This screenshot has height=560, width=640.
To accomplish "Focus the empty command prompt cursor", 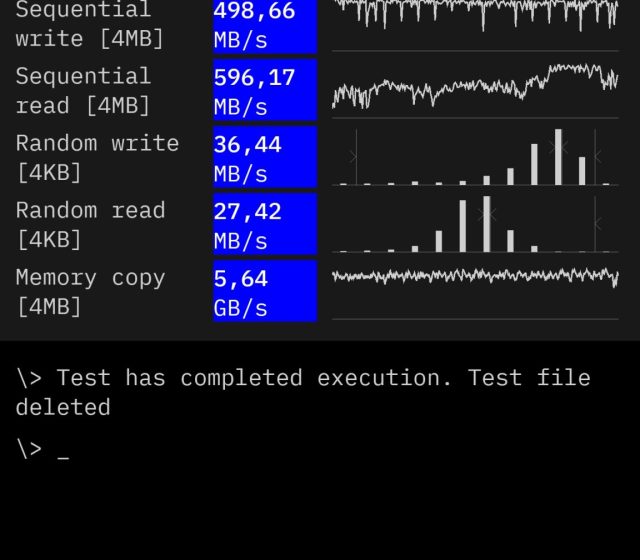I will (x=63, y=450).
